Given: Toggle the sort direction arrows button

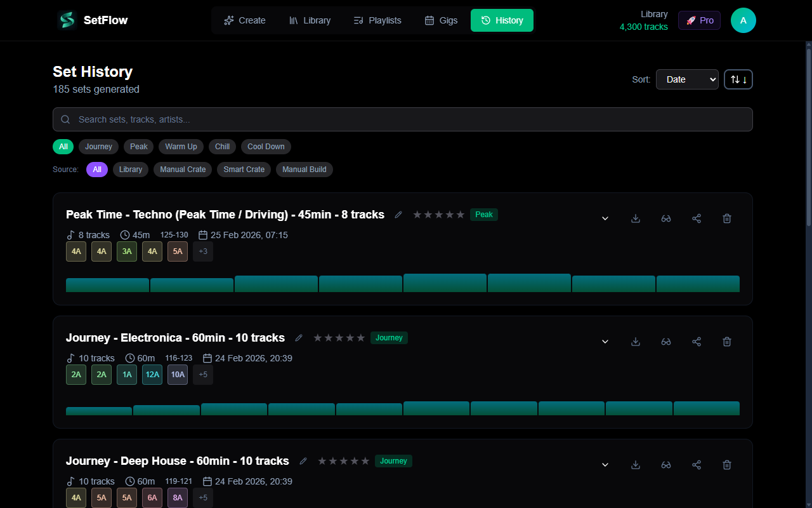Looking at the screenshot, I should [738, 79].
